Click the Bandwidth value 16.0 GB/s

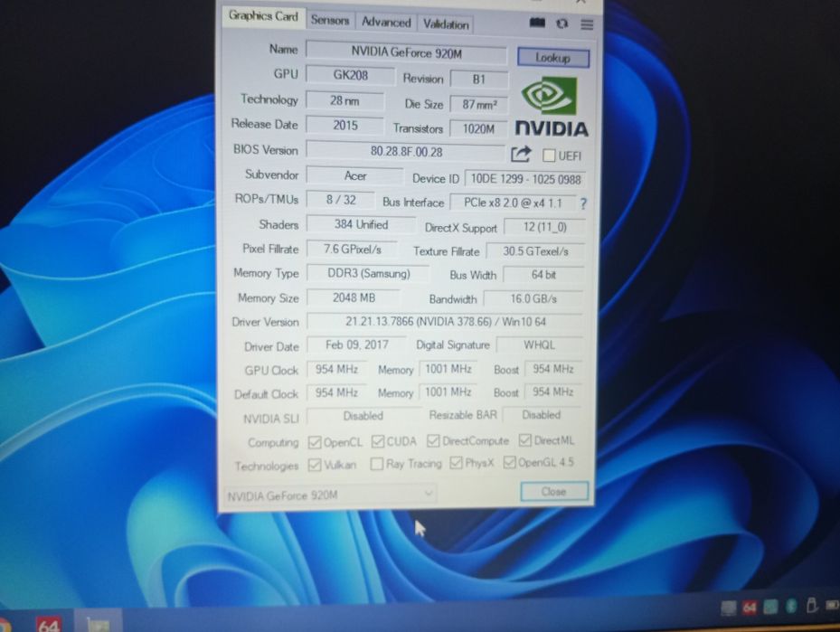[x=533, y=299]
